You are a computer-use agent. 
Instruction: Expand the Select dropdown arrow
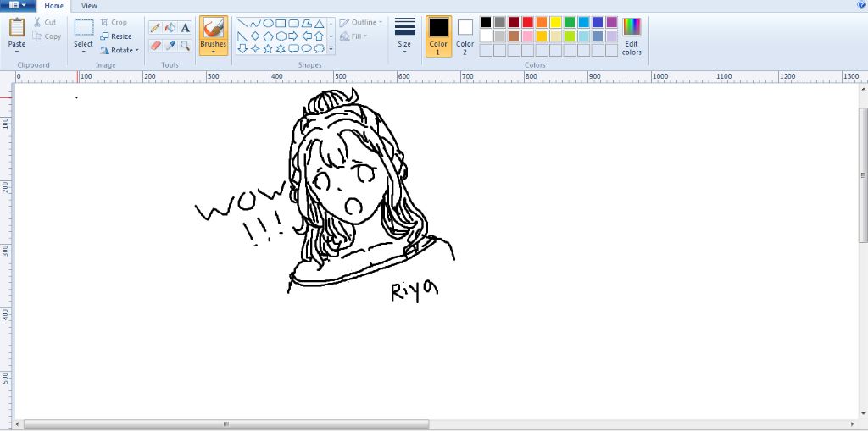pos(84,52)
